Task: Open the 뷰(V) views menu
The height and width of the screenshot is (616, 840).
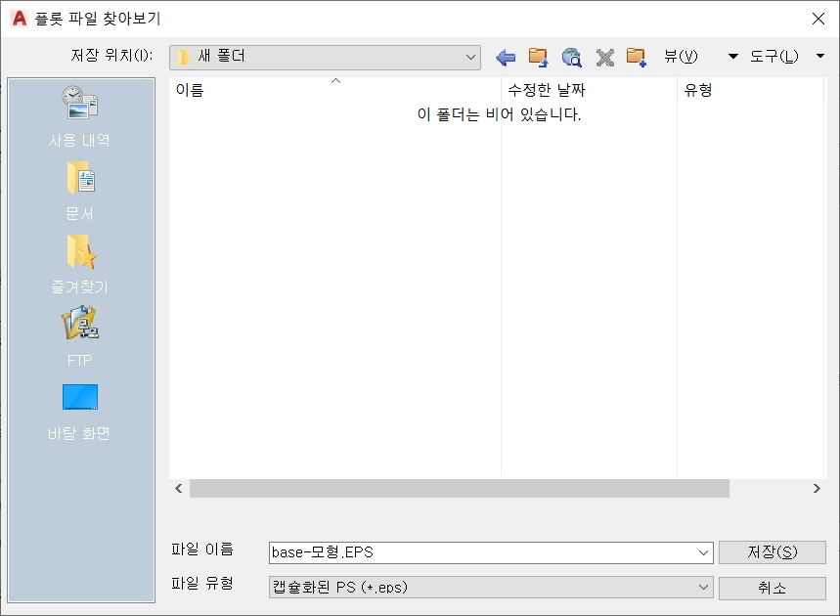Action: coord(682,57)
